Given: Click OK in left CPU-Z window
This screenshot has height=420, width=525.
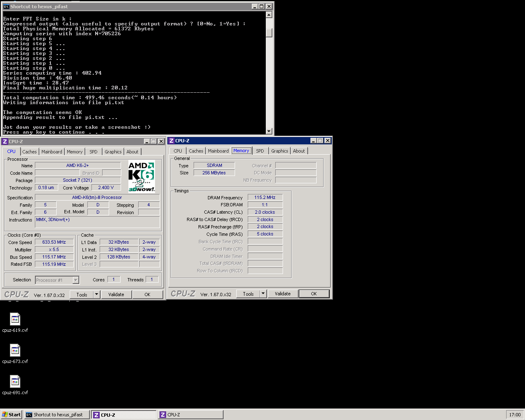Looking at the screenshot, I should 147,294.
